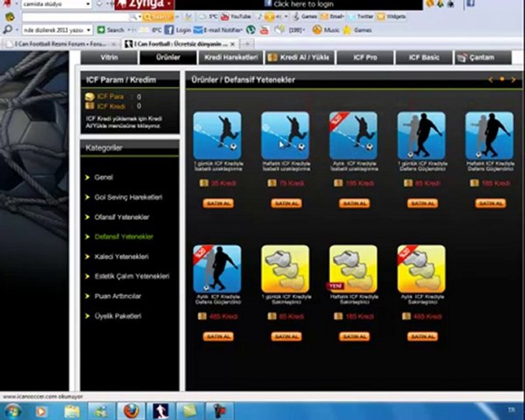
Task: Open the weekly İsabetli uzaklaştırma item priced 75 Kredi
Action: [x=285, y=136]
